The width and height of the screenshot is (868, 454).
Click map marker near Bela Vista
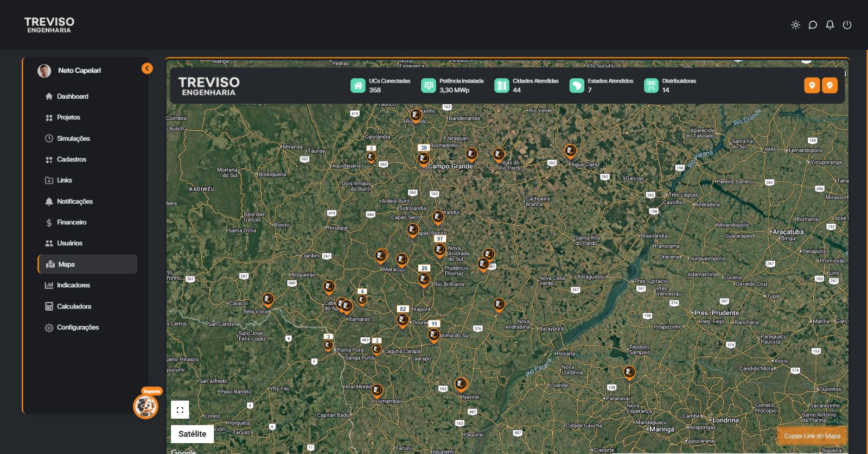(268, 300)
